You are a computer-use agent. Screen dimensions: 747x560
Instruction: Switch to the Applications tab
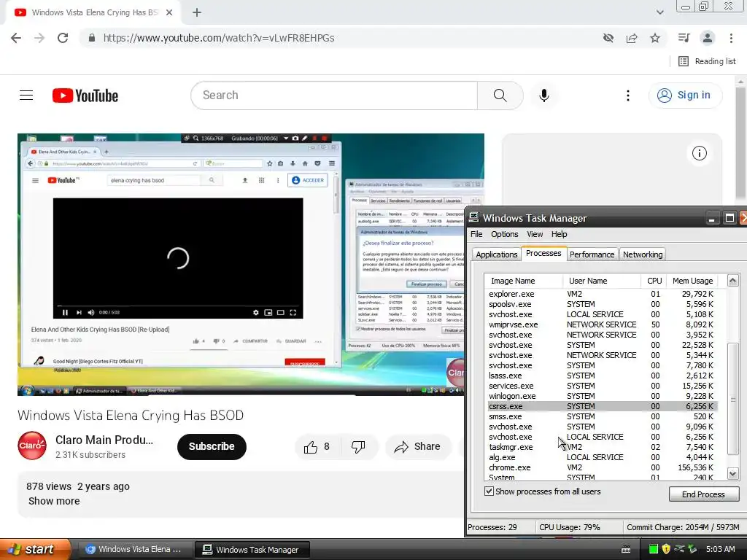[x=496, y=254]
